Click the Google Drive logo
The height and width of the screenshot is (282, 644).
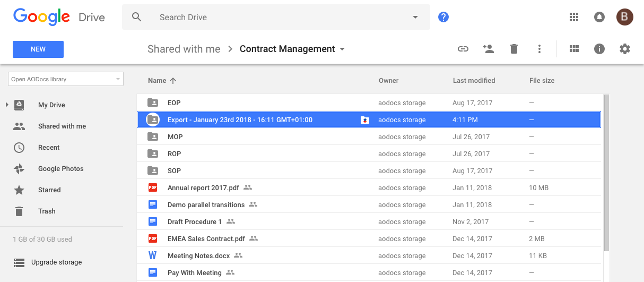tap(59, 17)
